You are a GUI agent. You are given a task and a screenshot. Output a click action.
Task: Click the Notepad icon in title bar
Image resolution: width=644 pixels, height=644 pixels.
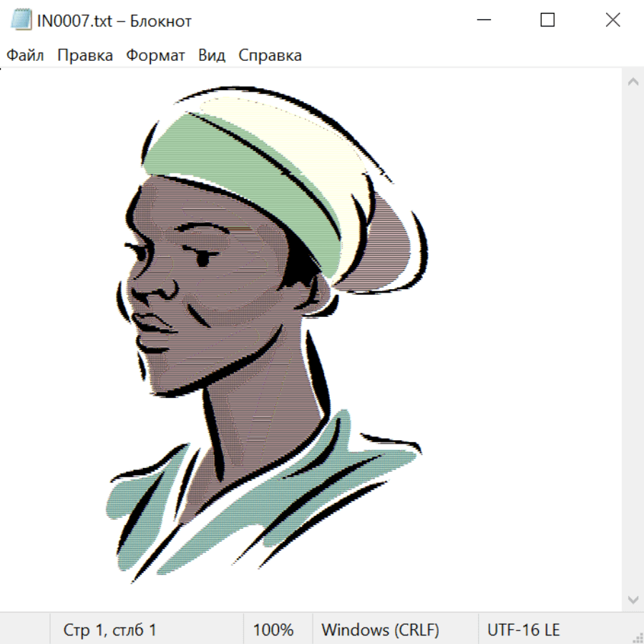pos(21,20)
